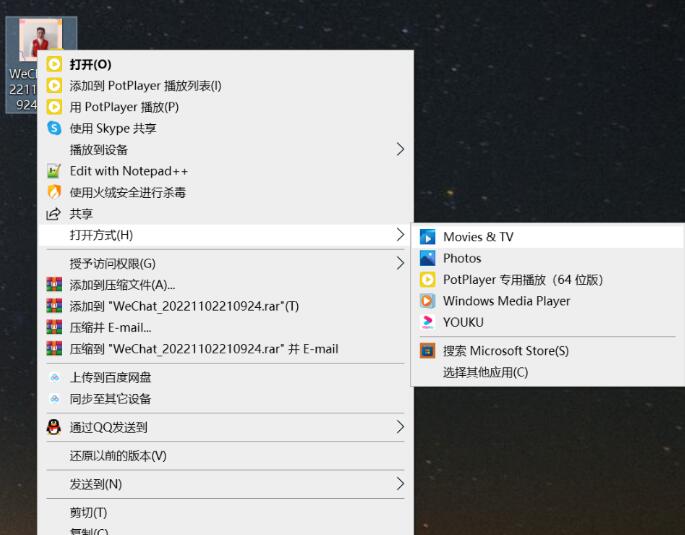The height and width of the screenshot is (535, 685).
Task: Select 还原以前的版本(V) menu entry
Action: point(117,456)
